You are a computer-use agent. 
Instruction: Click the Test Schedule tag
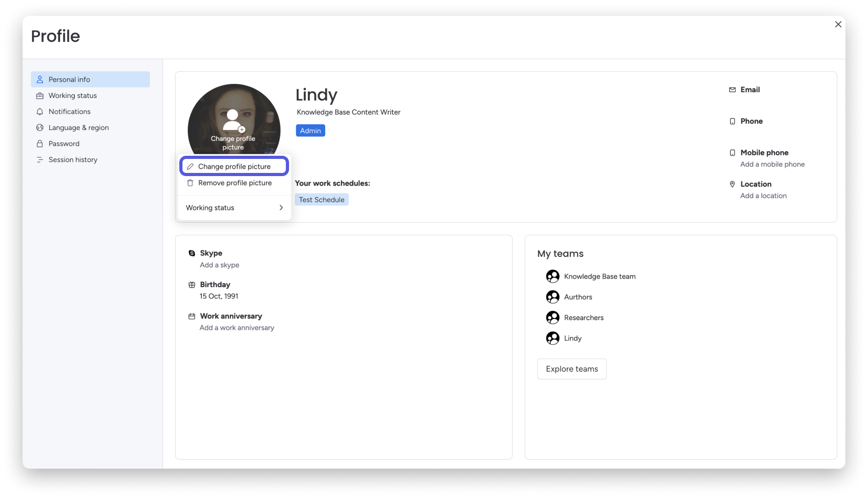tap(321, 200)
